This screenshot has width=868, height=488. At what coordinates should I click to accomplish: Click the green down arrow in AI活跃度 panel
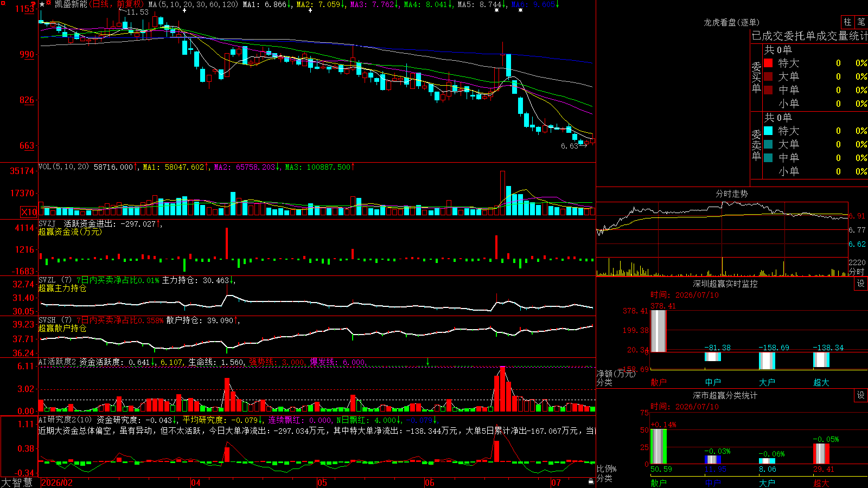pyautogui.click(x=427, y=362)
